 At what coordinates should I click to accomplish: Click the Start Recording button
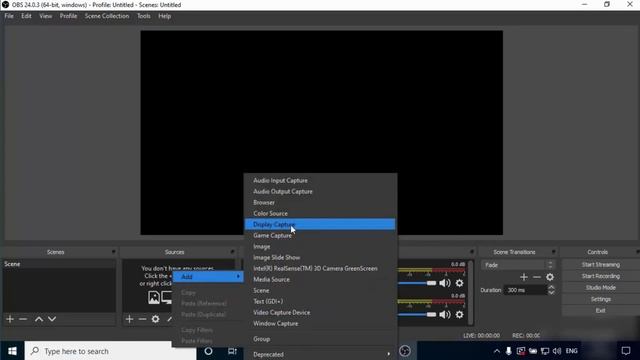(x=600, y=276)
